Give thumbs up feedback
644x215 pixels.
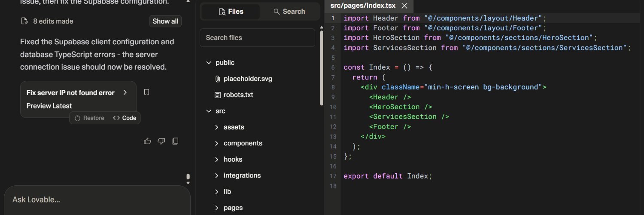click(x=147, y=141)
